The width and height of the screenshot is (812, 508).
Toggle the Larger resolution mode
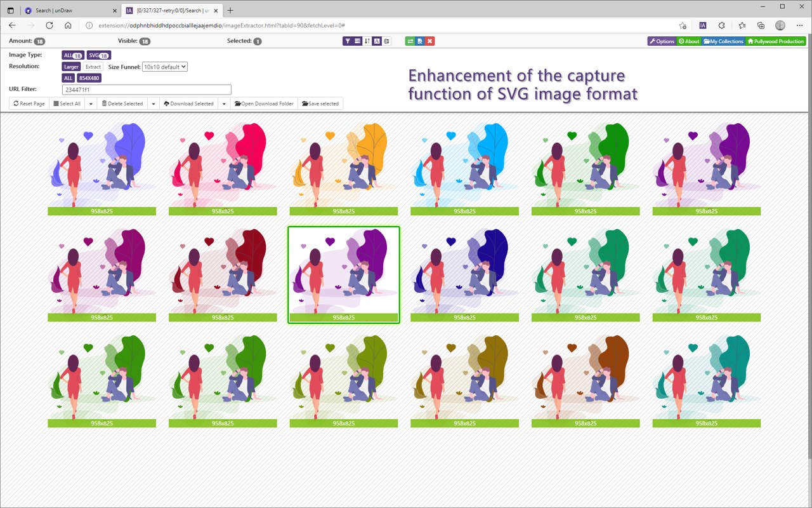point(71,67)
